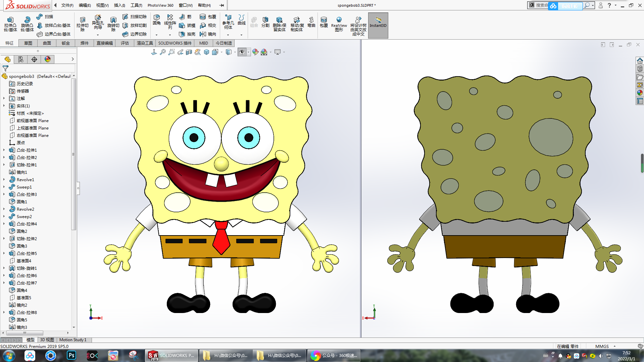The width and height of the screenshot is (644, 362).
Task: Click the section view icon
Action: 189,52
